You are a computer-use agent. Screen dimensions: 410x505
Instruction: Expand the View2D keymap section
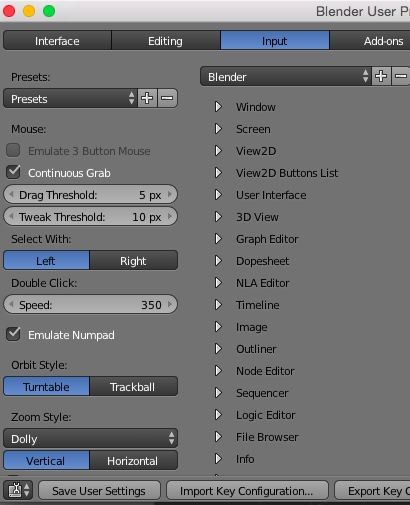[x=218, y=151]
